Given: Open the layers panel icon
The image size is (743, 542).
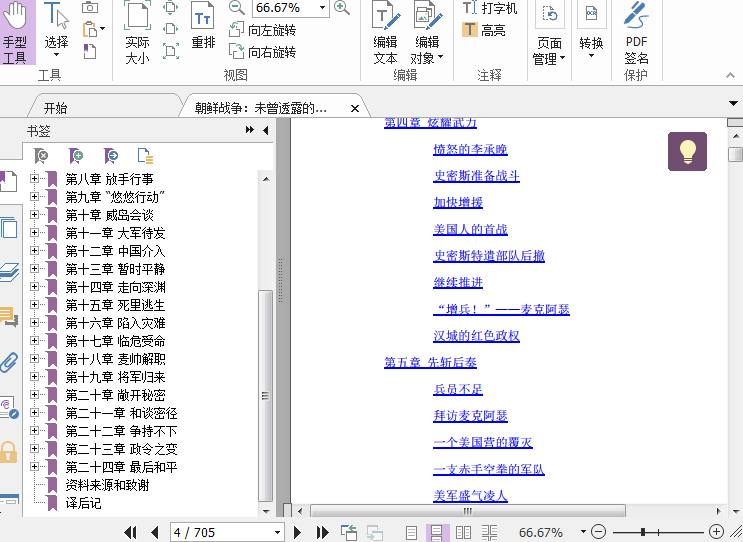Looking at the screenshot, I should (x=9, y=272).
